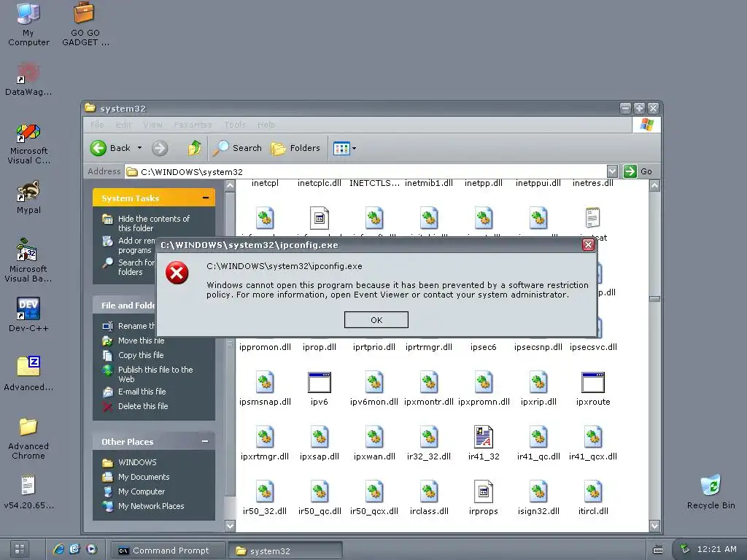This screenshot has width=747, height=560.
Task: Close the ipconfig.exe error dialog
Action: [x=588, y=245]
